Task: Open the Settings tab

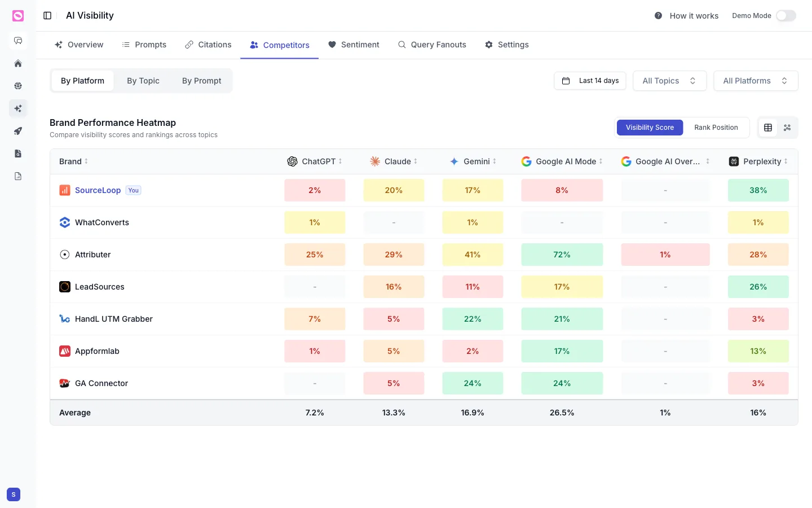Action: coord(507,45)
